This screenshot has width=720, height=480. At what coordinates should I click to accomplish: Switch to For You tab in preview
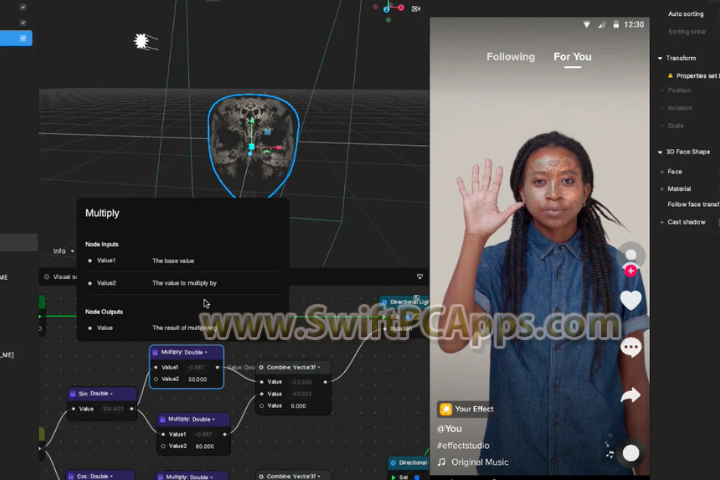572,56
